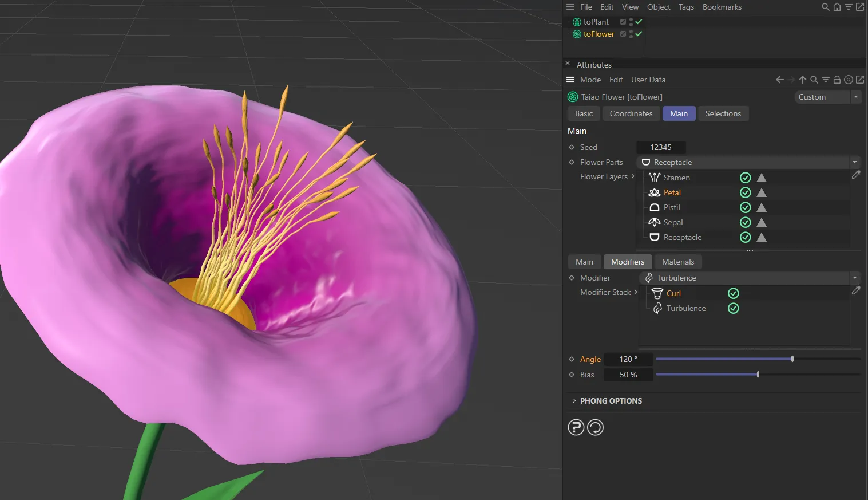Open the Modifier selection dropdown showing Turbulence

854,278
